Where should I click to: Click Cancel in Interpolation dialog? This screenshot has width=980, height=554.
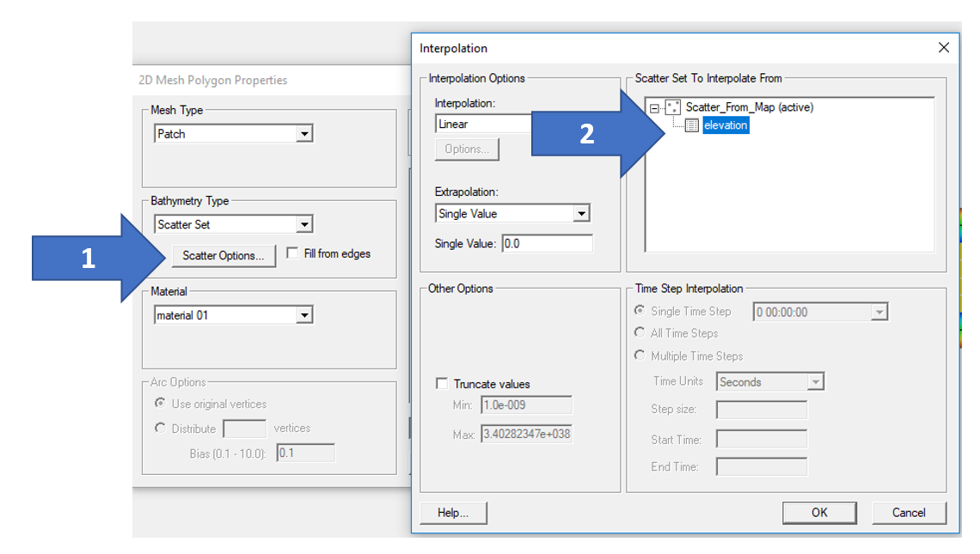coord(909,513)
